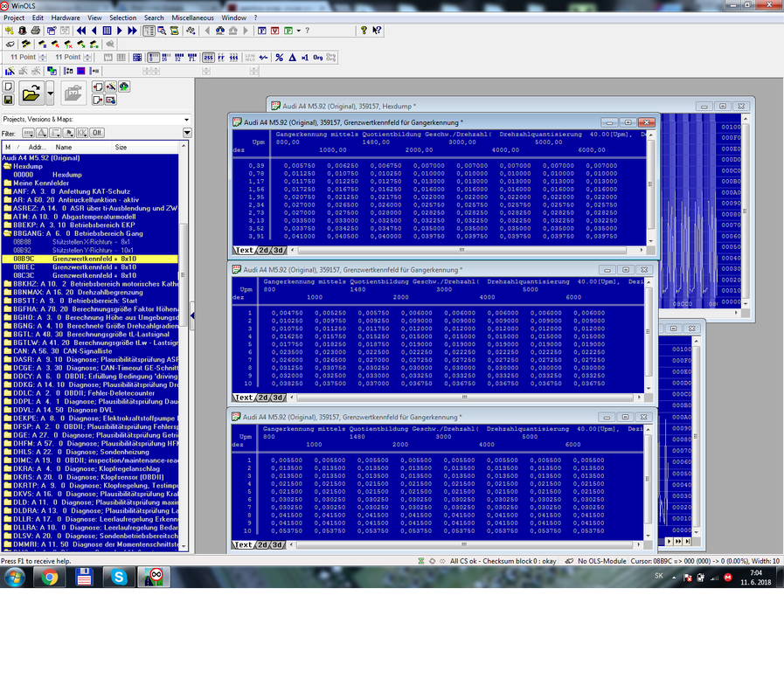Click the grid overview icon between arrows
The width and height of the screenshot is (784, 699).
(x=107, y=31)
